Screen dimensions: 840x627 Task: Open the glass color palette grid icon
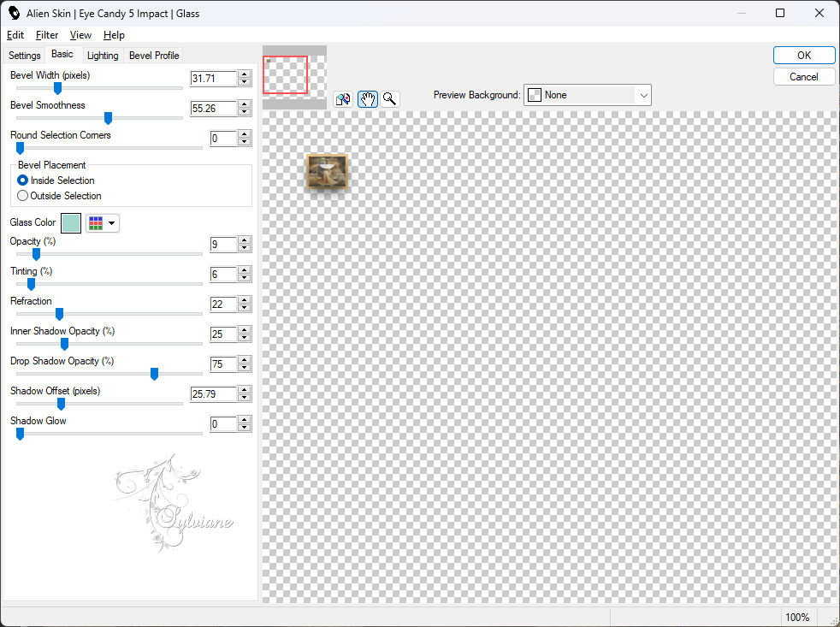[x=96, y=223]
